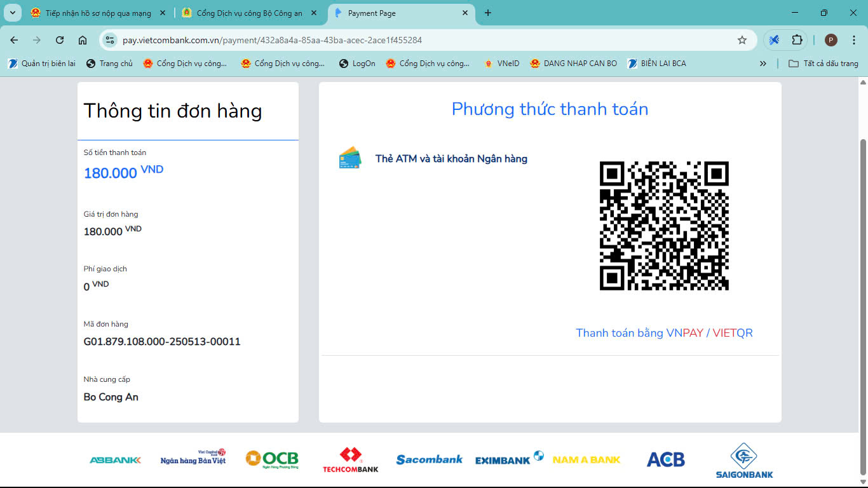868x488 pixels.
Task: Select the OCB bank logo
Action: (272, 459)
